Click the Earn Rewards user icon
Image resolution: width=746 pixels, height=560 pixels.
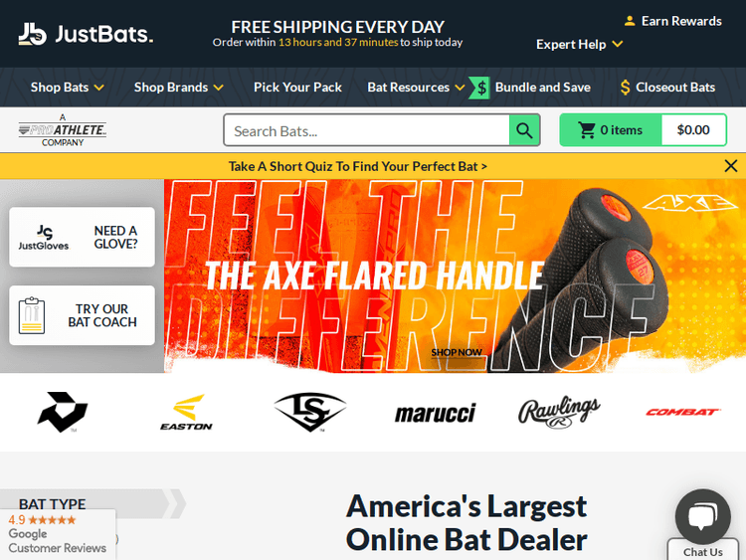(x=630, y=21)
